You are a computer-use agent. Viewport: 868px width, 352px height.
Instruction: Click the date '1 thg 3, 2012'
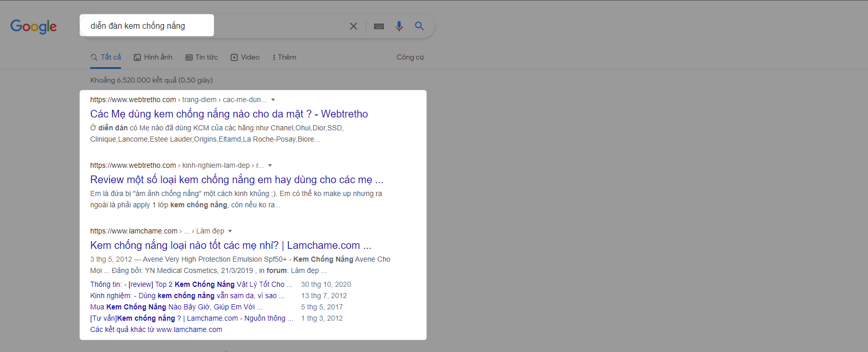point(322,318)
